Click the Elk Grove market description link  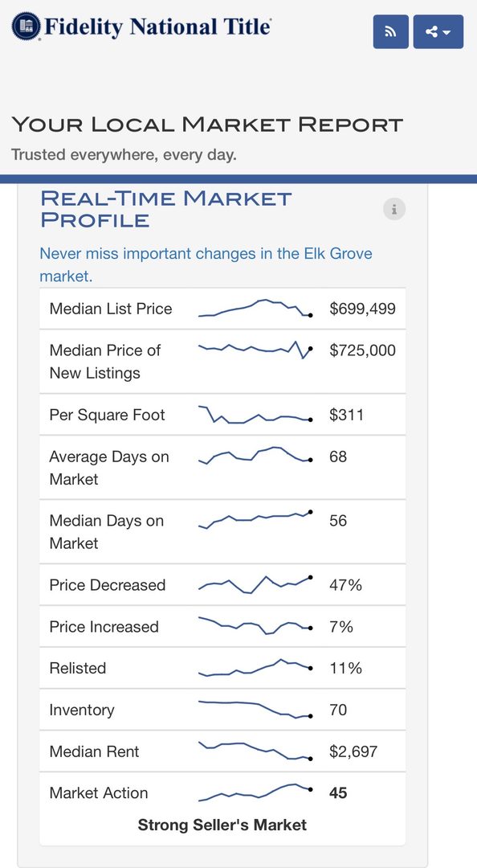(x=206, y=264)
